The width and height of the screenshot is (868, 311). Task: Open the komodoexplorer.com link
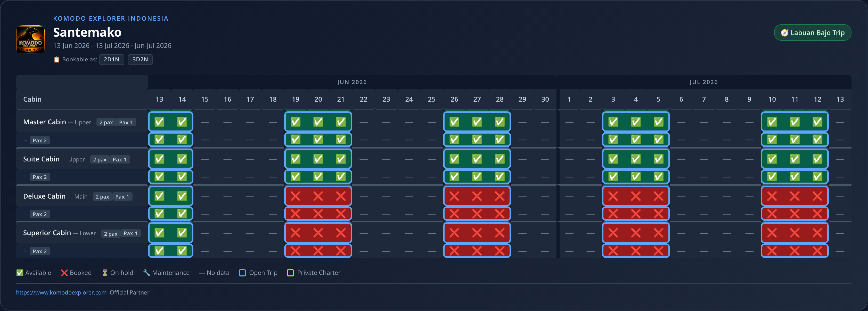pyautogui.click(x=61, y=292)
